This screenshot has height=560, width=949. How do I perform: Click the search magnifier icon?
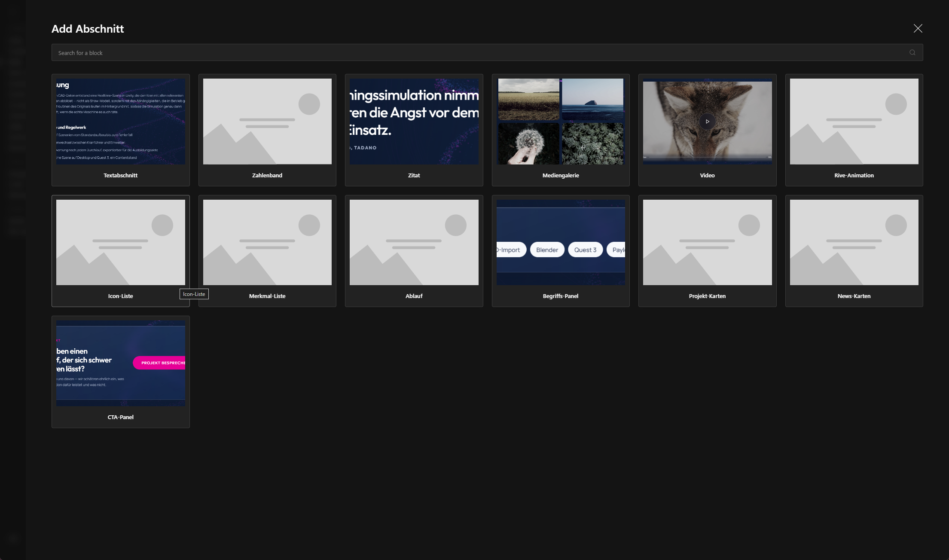click(x=912, y=52)
